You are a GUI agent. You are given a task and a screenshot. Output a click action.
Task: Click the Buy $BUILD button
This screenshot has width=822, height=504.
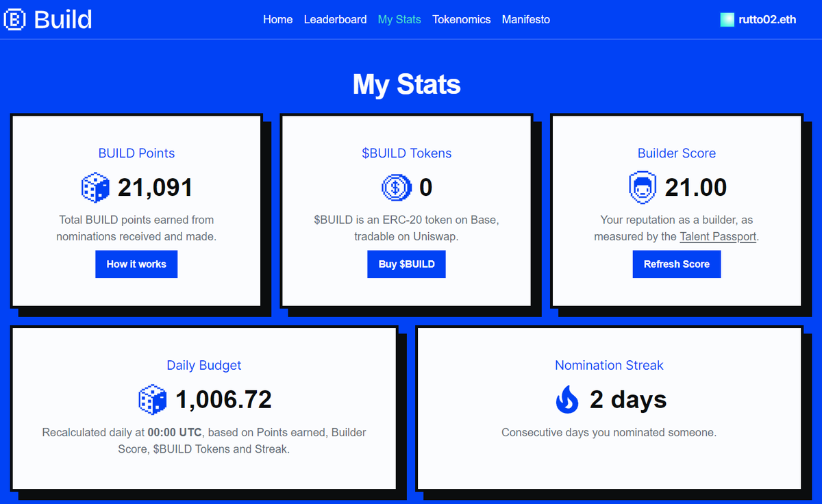pos(407,264)
